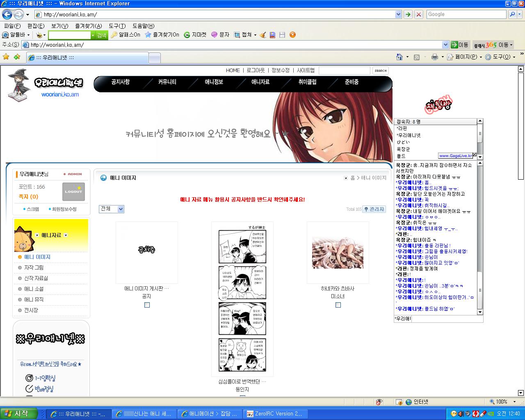Click the orange round arrow toolbar icon
The image size is (525, 420).
coord(292,35)
